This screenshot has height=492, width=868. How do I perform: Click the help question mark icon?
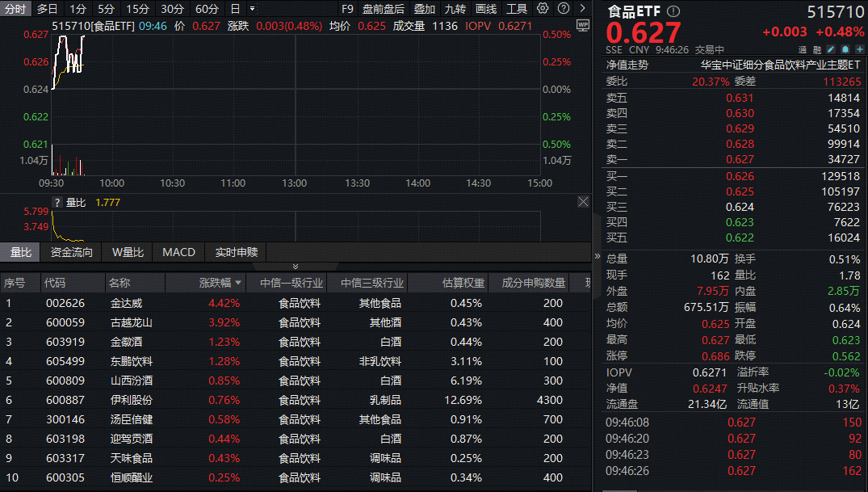pos(563,7)
